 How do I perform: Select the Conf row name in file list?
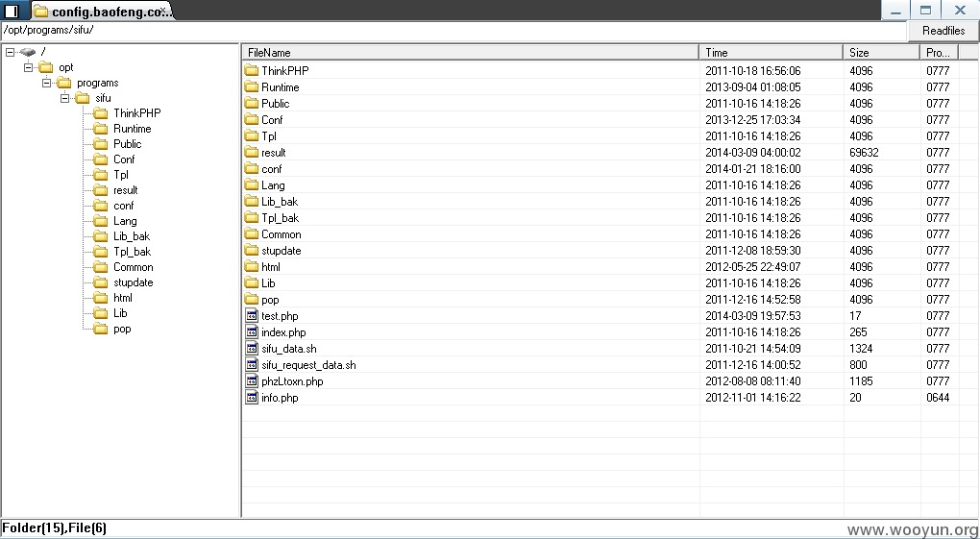tap(272, 119)
